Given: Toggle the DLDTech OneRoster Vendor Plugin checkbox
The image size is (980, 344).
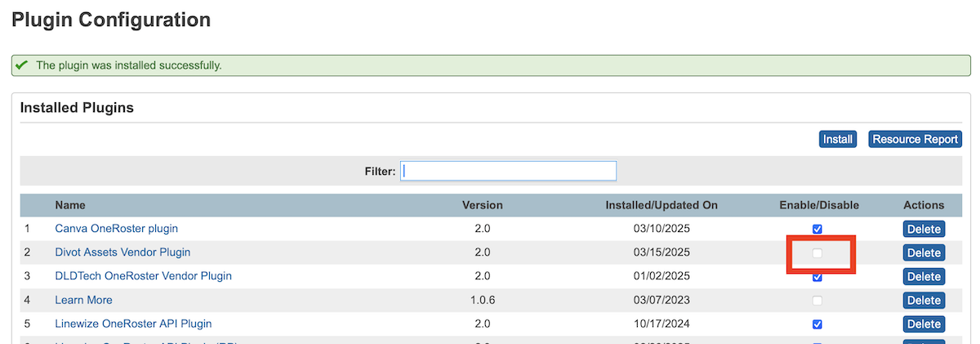Looking at the screenshot, I should [x=817, y=277].
